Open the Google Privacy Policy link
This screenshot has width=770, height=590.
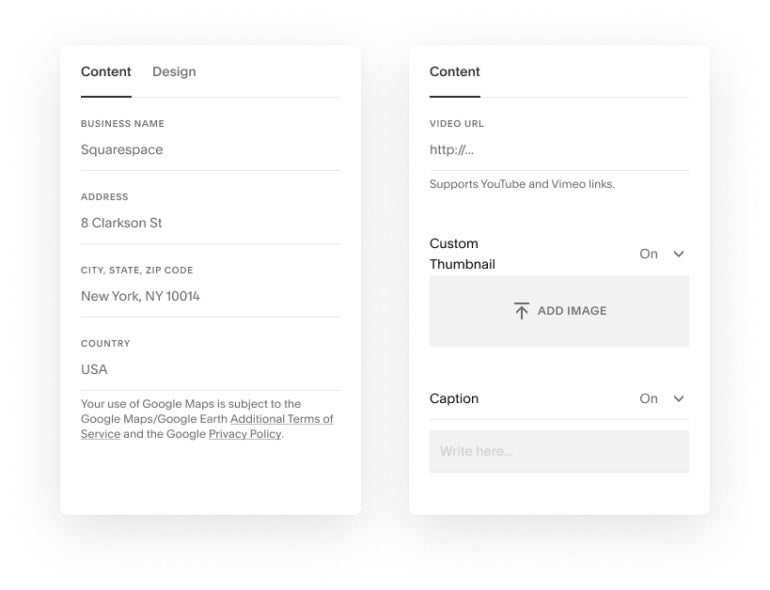(245, 435)
